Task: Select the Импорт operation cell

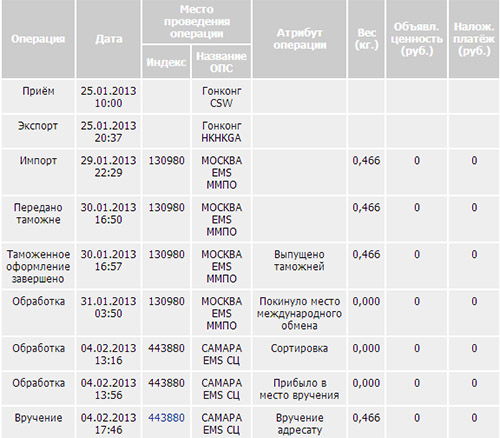Action: coord(38,172)
